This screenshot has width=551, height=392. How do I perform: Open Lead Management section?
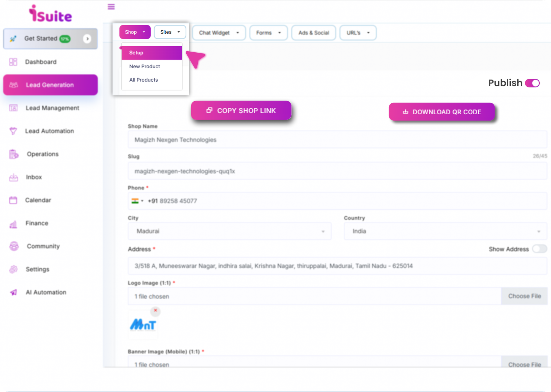pos(52,108)
